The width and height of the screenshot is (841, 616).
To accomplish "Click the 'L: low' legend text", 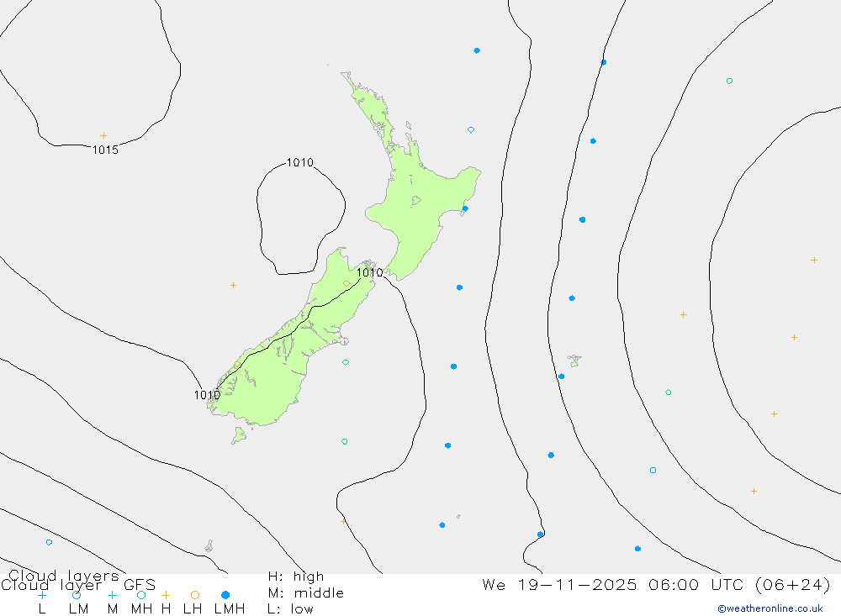I will pos(290,609).
